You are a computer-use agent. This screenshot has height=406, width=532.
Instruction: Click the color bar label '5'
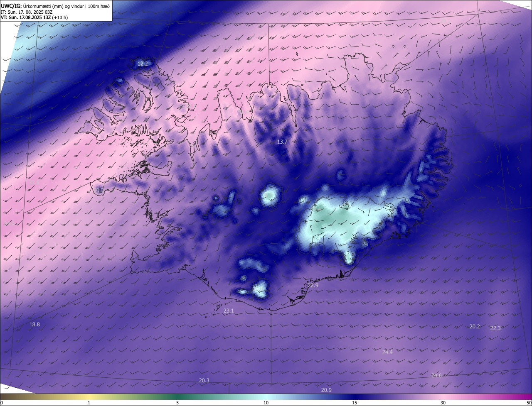coord(177,403)
